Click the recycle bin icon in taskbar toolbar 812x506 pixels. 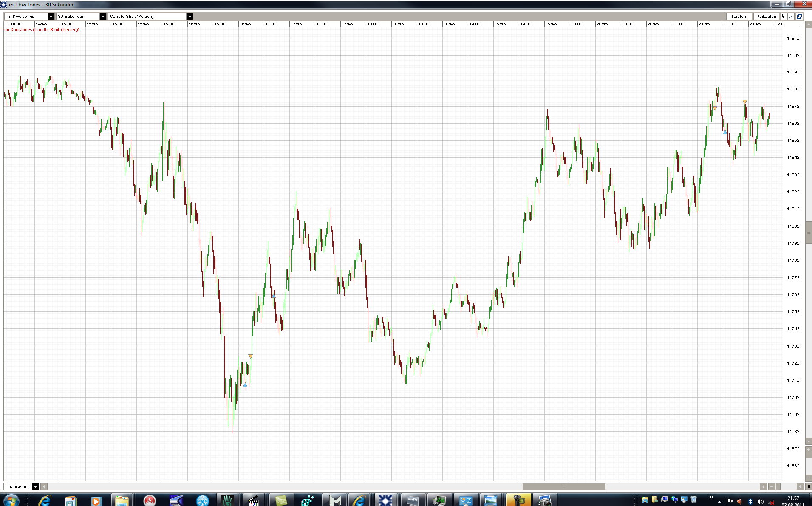[x=693, y=499]
